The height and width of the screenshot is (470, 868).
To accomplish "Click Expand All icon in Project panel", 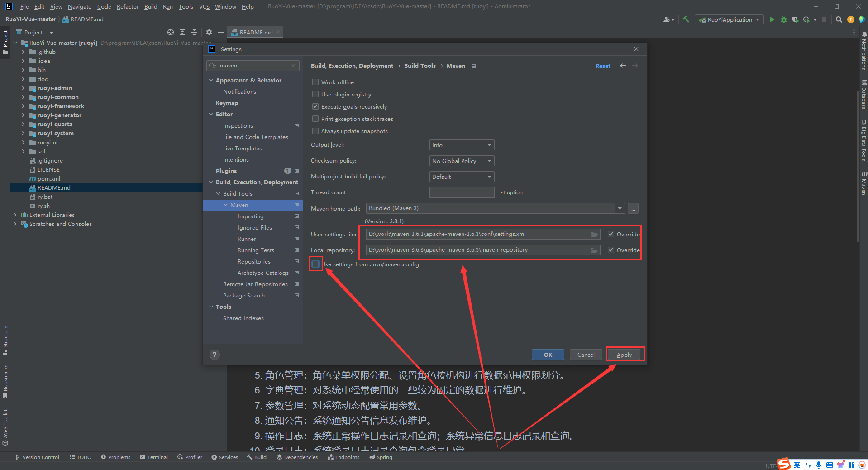I will coord(182,32).
